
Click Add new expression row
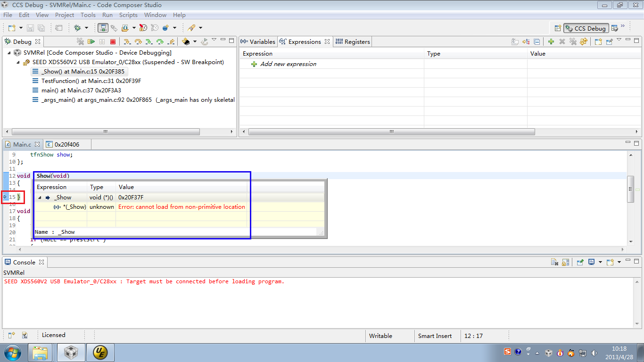click(288, 64)
